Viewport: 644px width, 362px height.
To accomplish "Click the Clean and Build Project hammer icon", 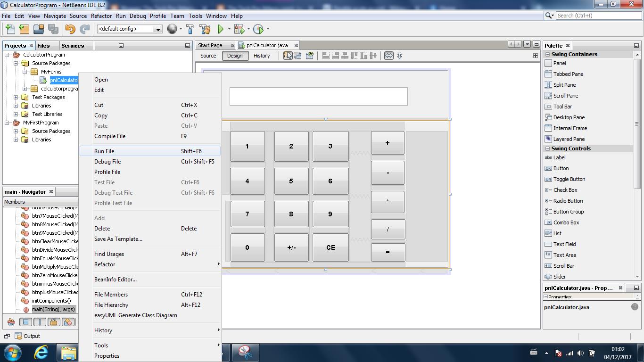I will pyautogui.click(x=206, y=29).
